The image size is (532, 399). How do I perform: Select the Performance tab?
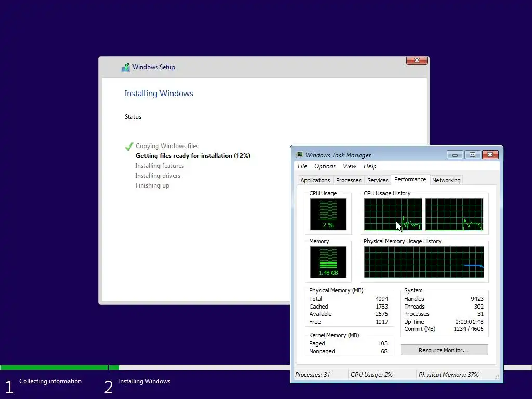click(x=410, y=179)
